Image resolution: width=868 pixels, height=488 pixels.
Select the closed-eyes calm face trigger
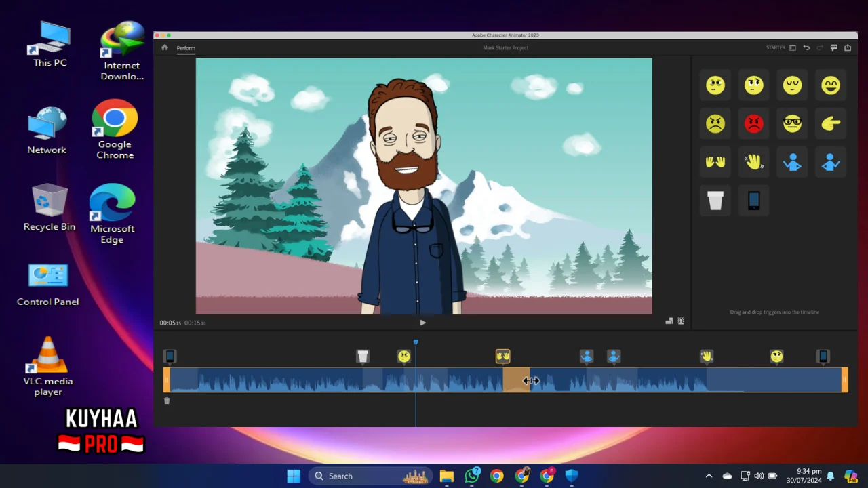click(x=792, y=85)
